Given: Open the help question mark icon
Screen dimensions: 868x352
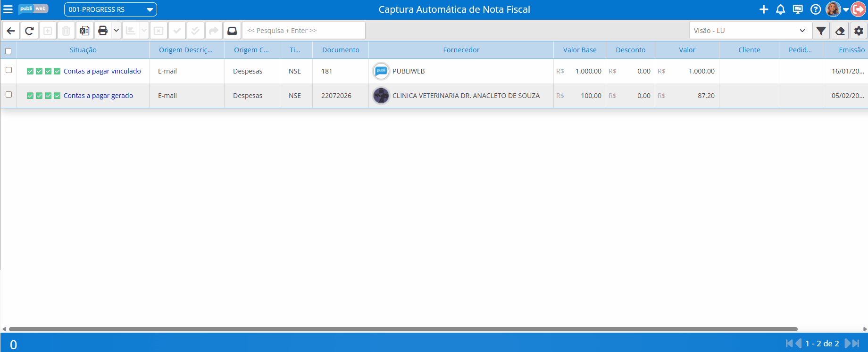Looking at the screenshot, I should click(x=816, y=9).
